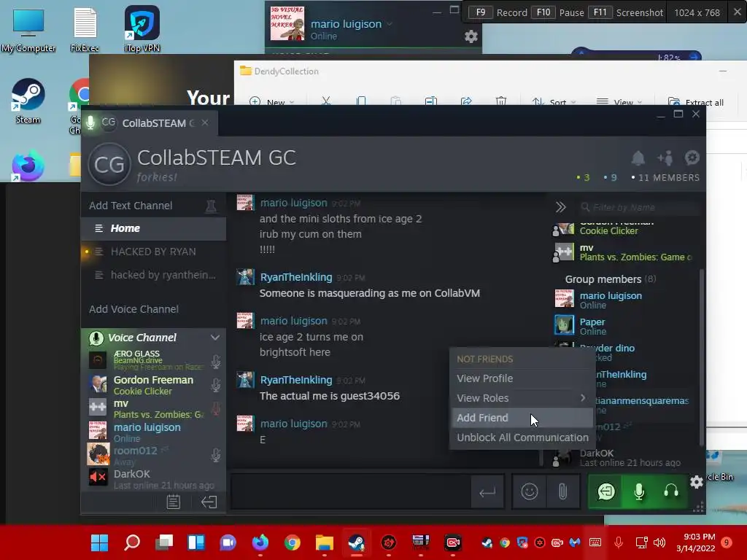
Task: Close the CollabSTEAM tab with its X
Action: pos(205,122)
